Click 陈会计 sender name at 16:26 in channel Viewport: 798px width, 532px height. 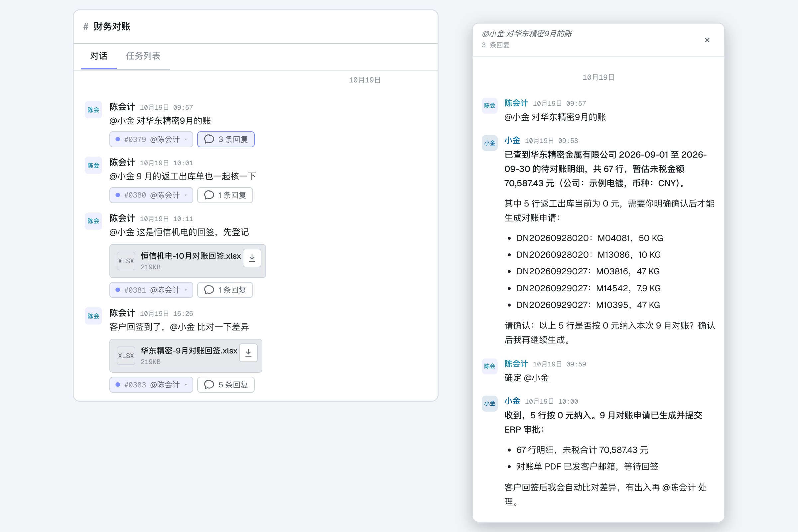pyautogui.click(x=122, y=313)
